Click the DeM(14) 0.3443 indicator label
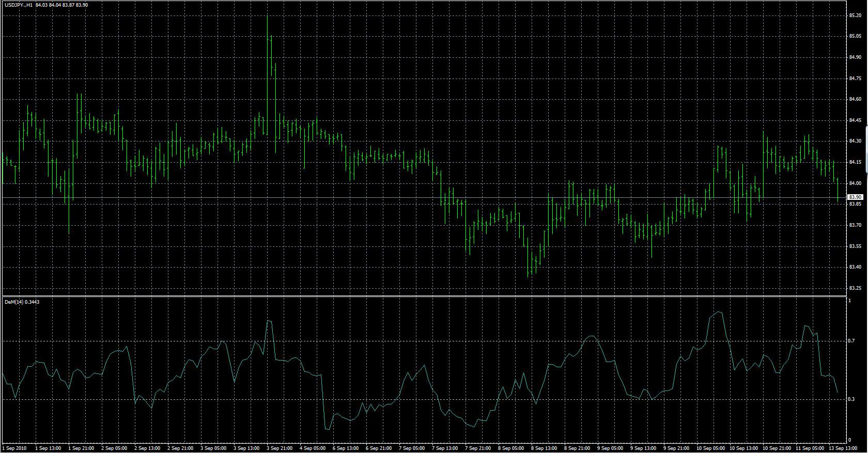The image size is (868, 453). tap(22, 302)
